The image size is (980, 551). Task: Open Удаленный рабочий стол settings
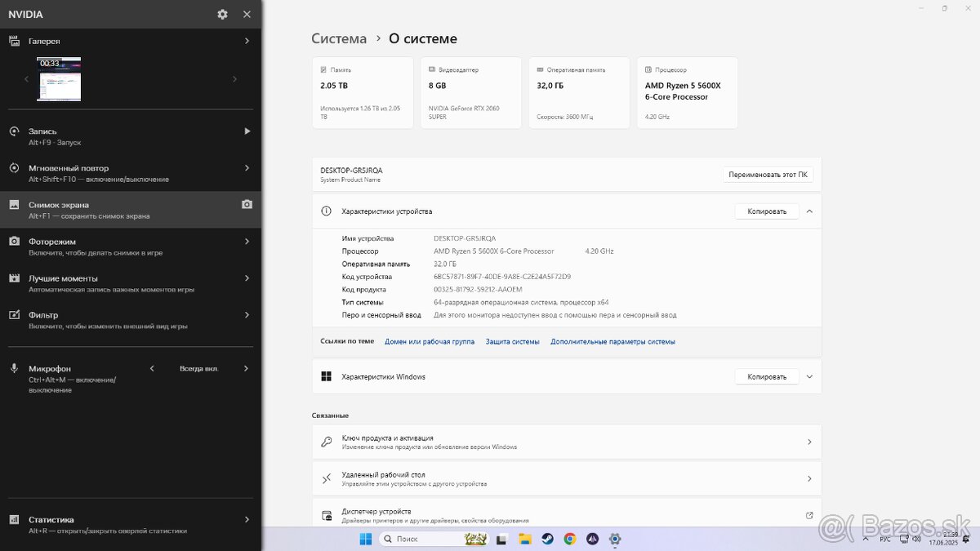(x=567, y=478)
